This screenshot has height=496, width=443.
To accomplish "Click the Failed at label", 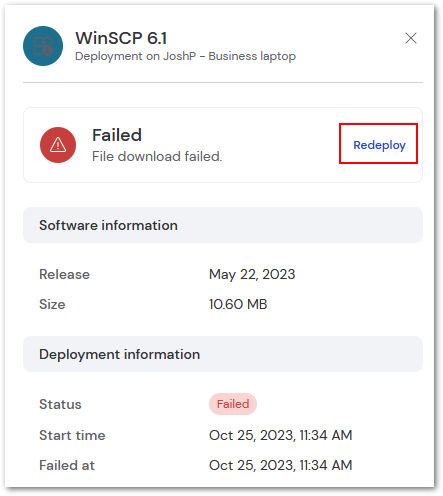I will 67,465.
